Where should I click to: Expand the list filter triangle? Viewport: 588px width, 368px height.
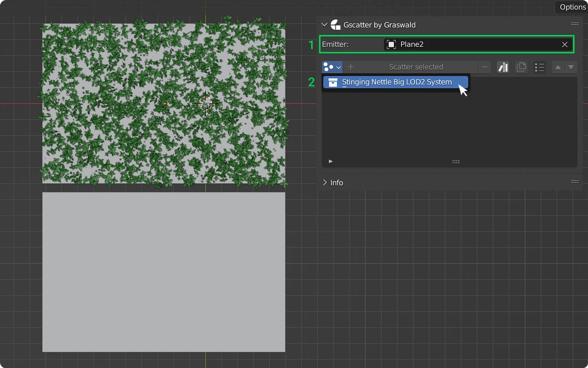tap(330, 161)
